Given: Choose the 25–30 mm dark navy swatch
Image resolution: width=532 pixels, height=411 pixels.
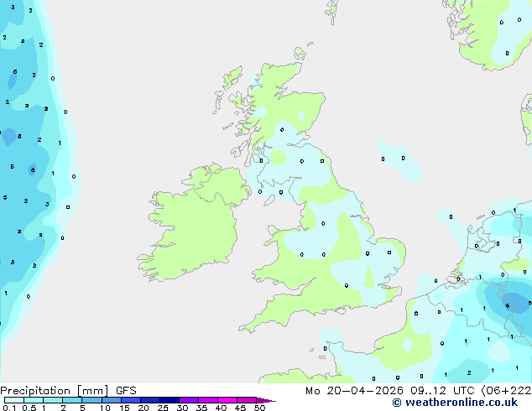Looking at the screenshot, I should [x=169, y=400].
